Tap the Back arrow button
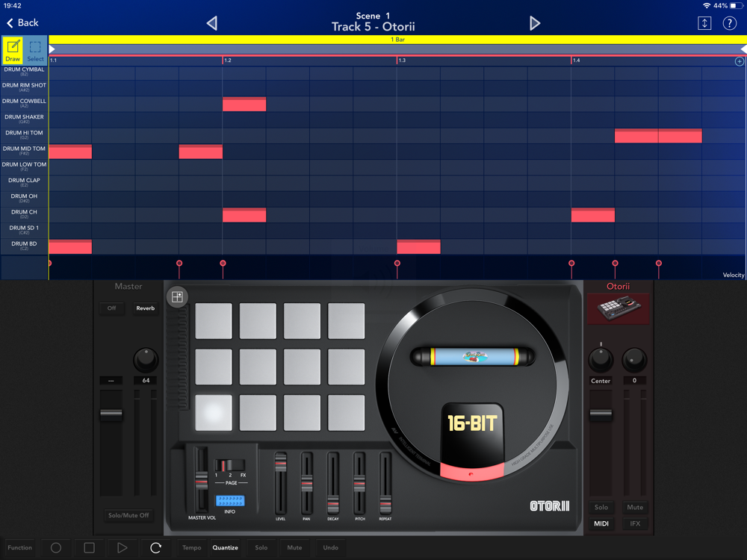Viewport: 747px width, 560px height. coord(22,23)
